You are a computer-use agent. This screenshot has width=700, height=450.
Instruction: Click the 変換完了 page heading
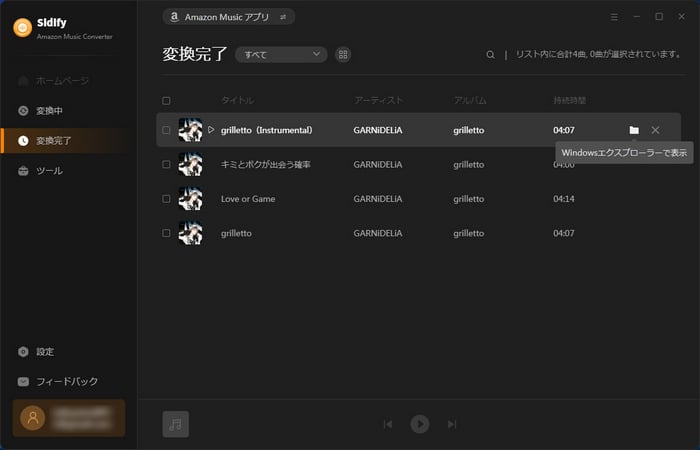tap(195, 54)
